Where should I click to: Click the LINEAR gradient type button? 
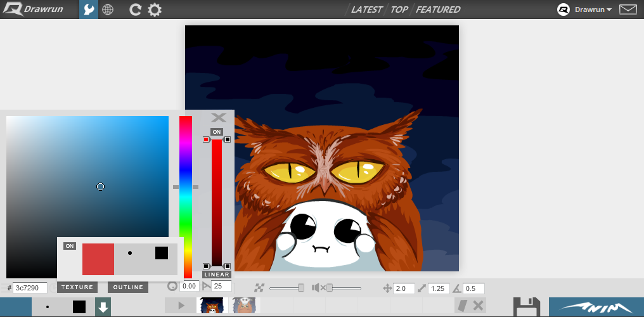click(216, 275)
